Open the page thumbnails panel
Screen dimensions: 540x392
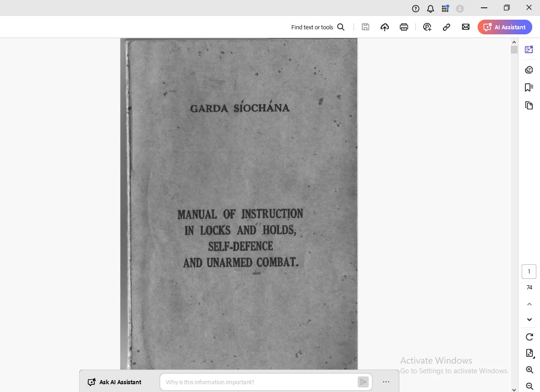pyautogui.click(x=529, y=105)
